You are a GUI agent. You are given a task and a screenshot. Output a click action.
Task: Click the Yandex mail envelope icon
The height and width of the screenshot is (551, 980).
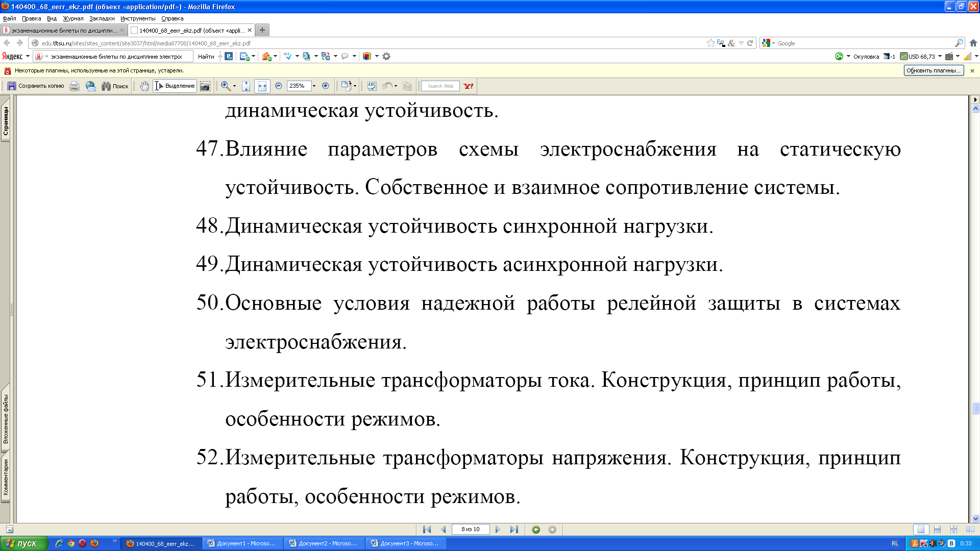[x=244, y=57]
